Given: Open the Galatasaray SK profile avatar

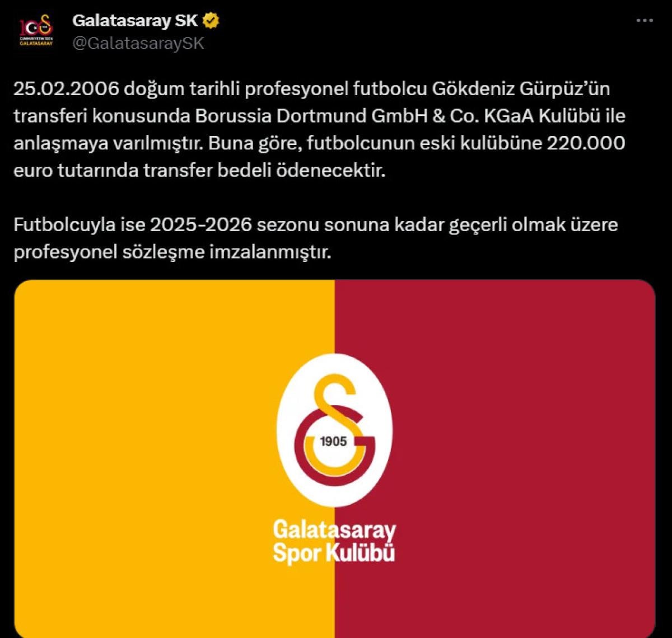Looking at the screenshot, I should 36,32.
